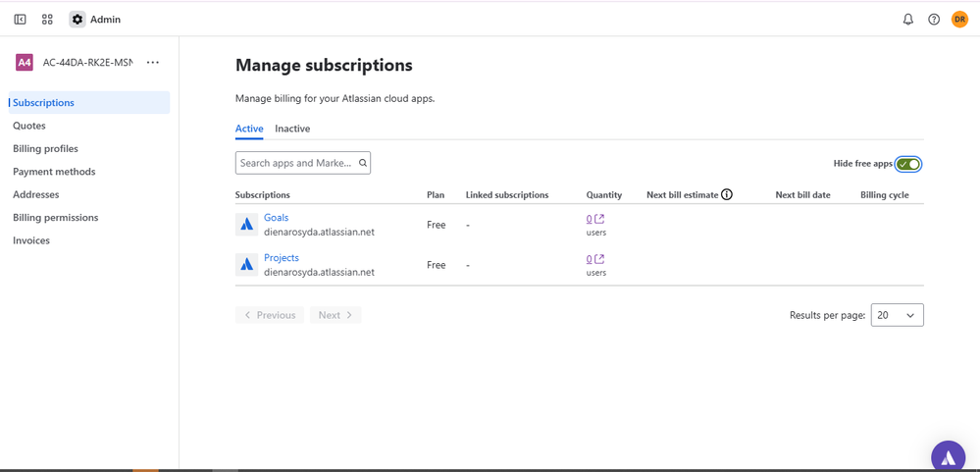Image resolution: width=980 pixels, height=472 pixels.
Task: Open the notifications bell
Action: pos(907,19)
